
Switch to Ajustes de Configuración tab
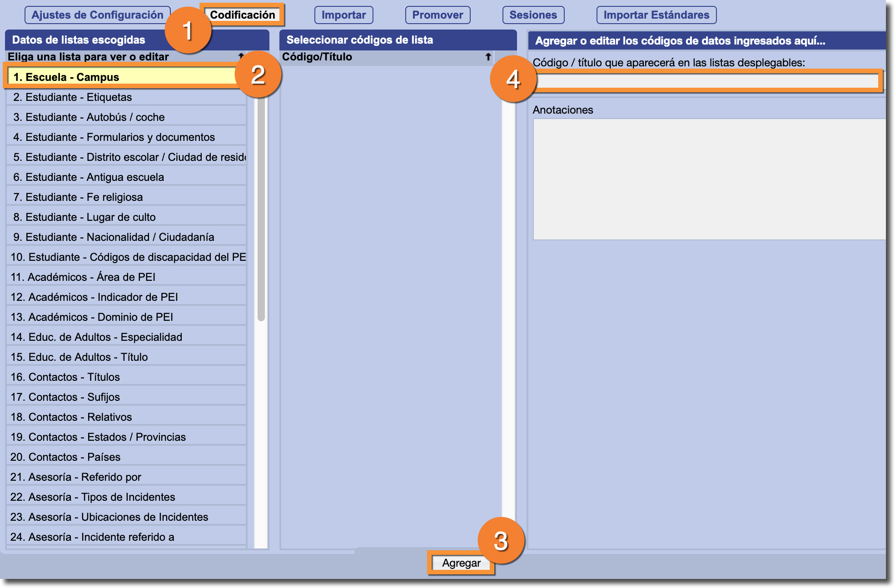(x=97, y=15)
